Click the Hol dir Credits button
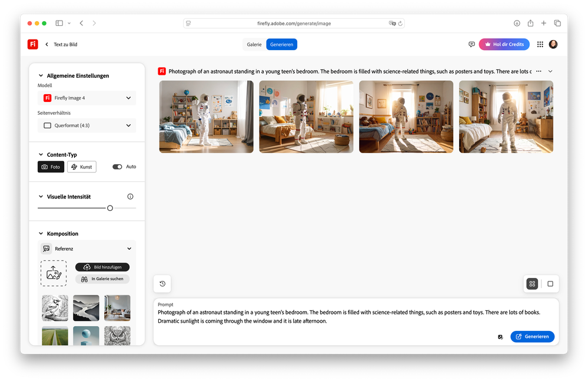The width and height of the screenshot is (588, 381). [504, 44]
